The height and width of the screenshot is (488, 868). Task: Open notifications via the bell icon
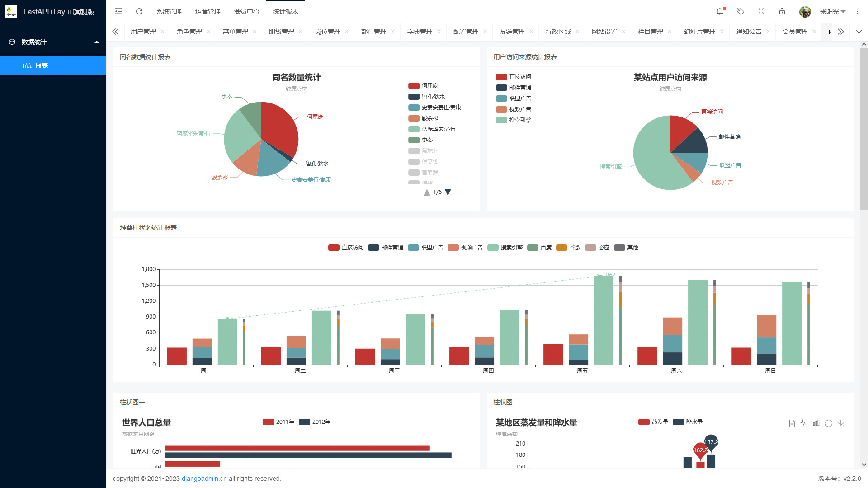tap(720, 11)
